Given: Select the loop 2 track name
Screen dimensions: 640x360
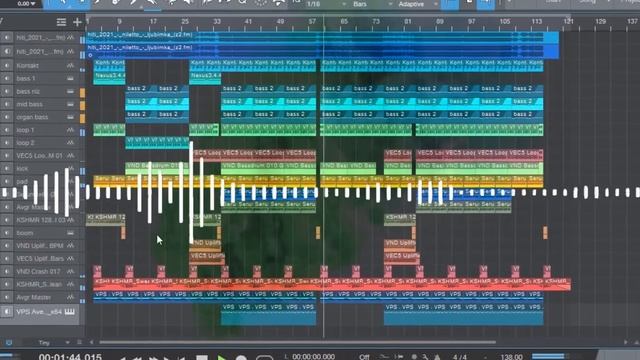Looking at the screenshot, I should click(x=25, y=143).
